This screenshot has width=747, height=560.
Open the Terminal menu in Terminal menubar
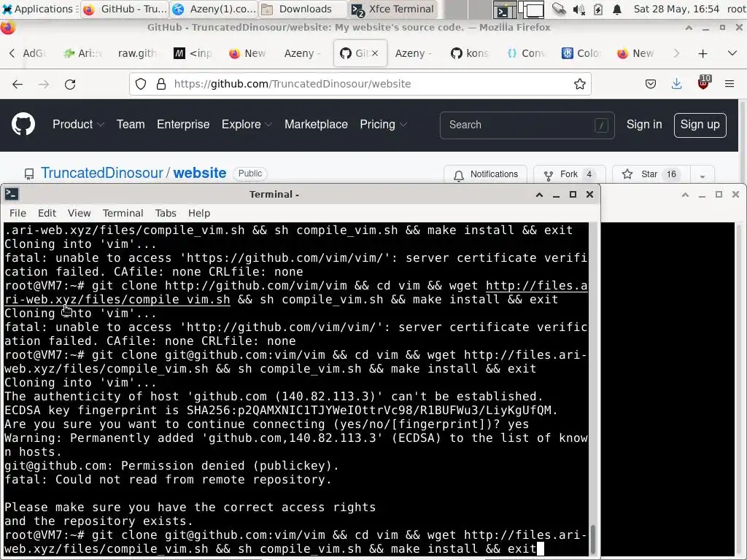[x=123, y=213]
